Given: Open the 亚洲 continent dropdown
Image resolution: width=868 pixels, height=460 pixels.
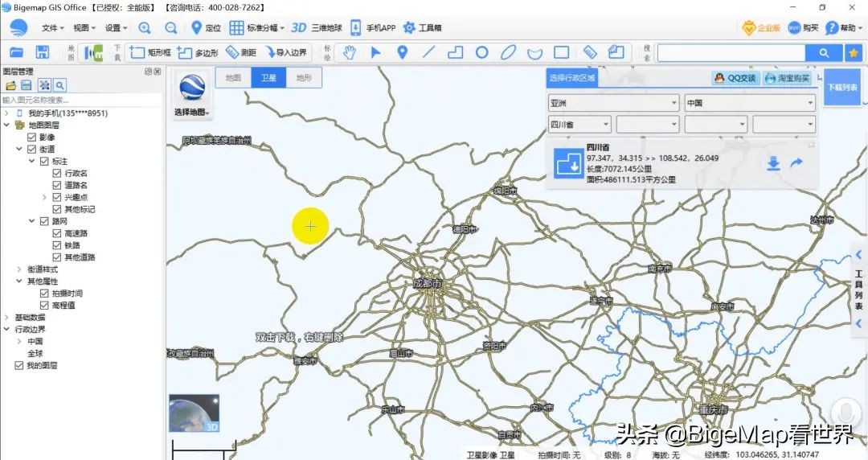Looking at the screenshot, I should click(x=613, y=103).
